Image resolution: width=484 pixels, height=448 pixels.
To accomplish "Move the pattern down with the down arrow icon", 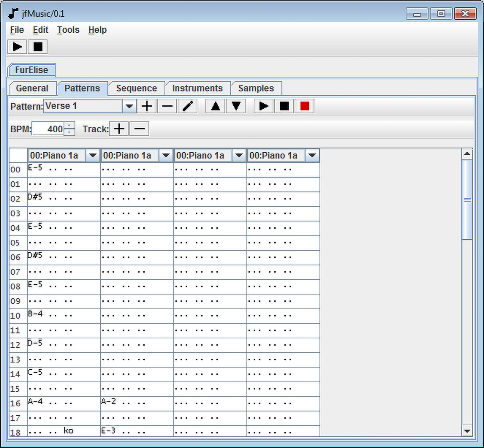I will coord(236,106).
